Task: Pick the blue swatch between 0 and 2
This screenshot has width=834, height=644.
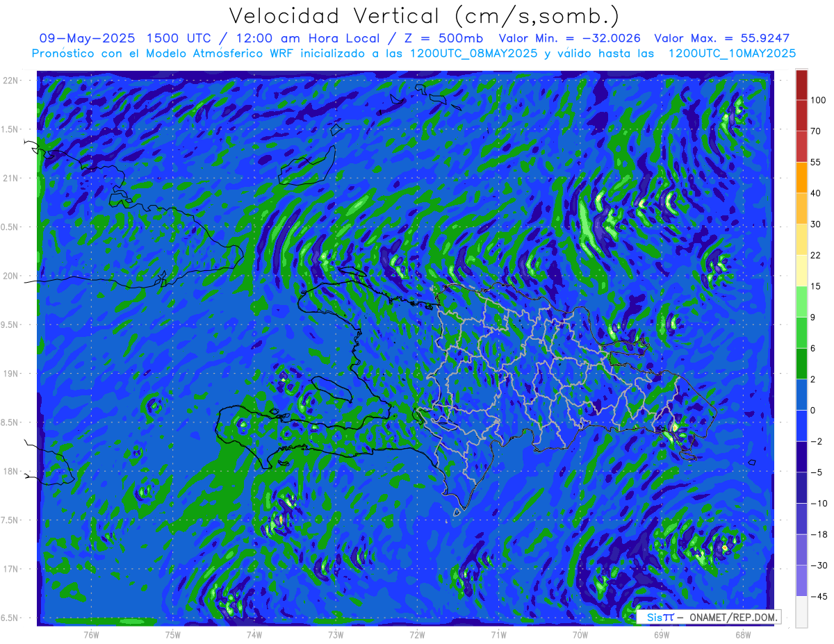Action: (x=801, y=394)
